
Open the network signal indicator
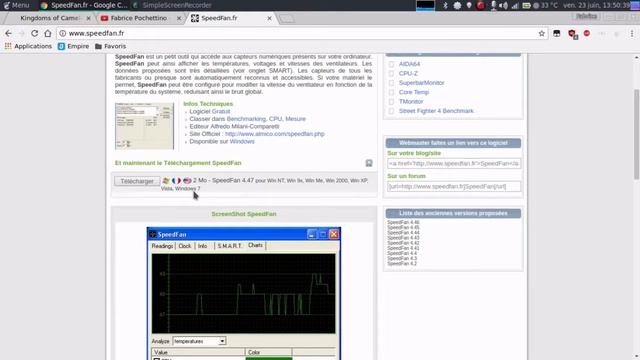tap(515, 5)
